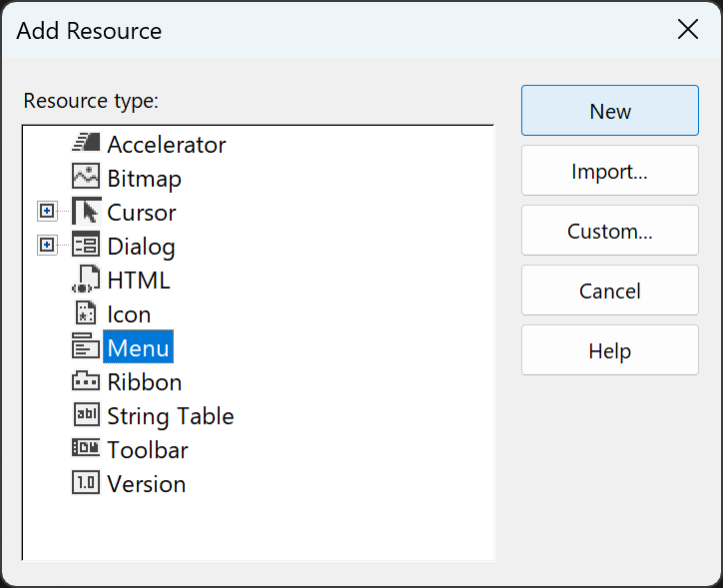Expand the Cursor tree node
723x588 pixels.
click(x=46, y=212)
